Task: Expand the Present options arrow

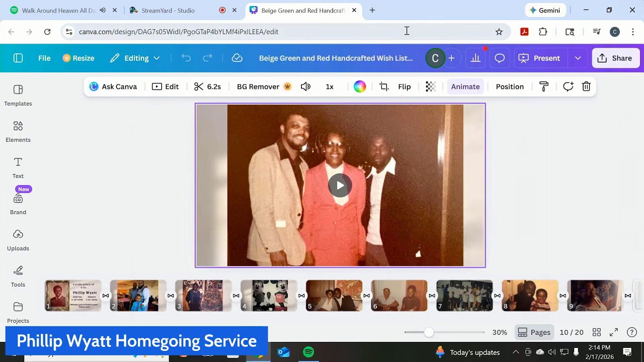Action: [x=578, y=58]
